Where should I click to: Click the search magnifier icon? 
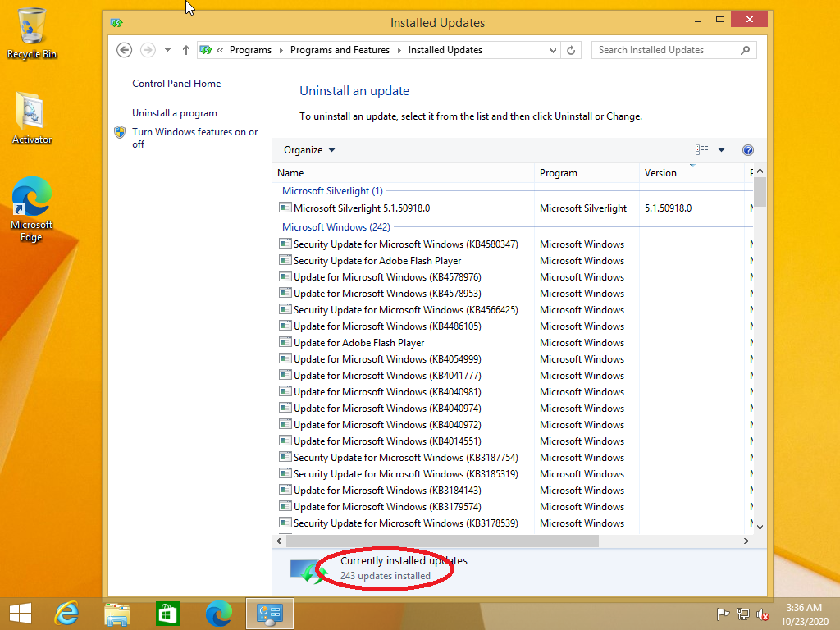coord(745,50)
